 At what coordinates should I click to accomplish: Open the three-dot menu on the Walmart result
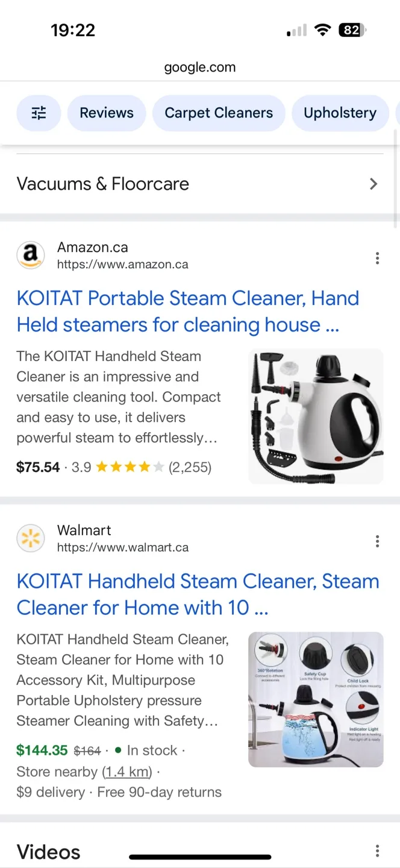(x=377, y=541)
